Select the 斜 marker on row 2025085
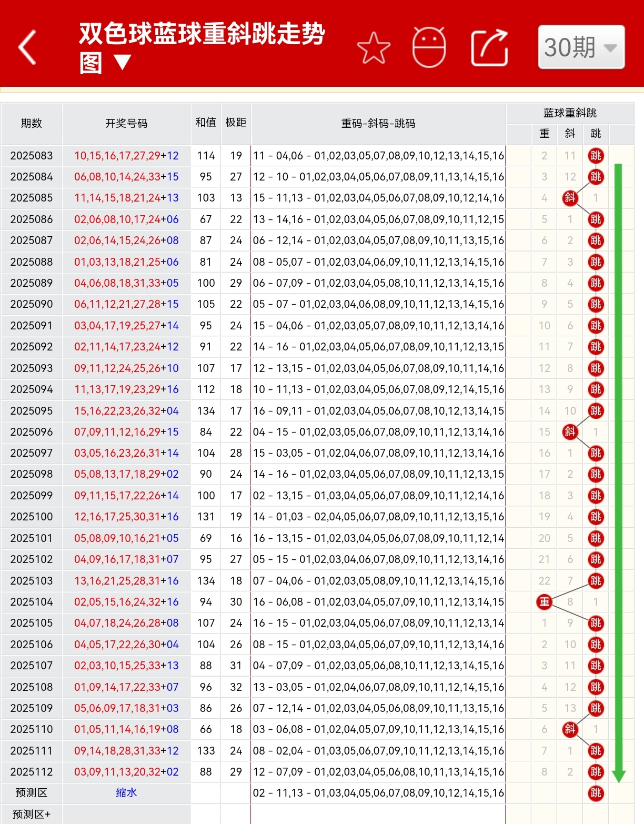The height and width of the screenshot is (824, 644). pos(570,198)
